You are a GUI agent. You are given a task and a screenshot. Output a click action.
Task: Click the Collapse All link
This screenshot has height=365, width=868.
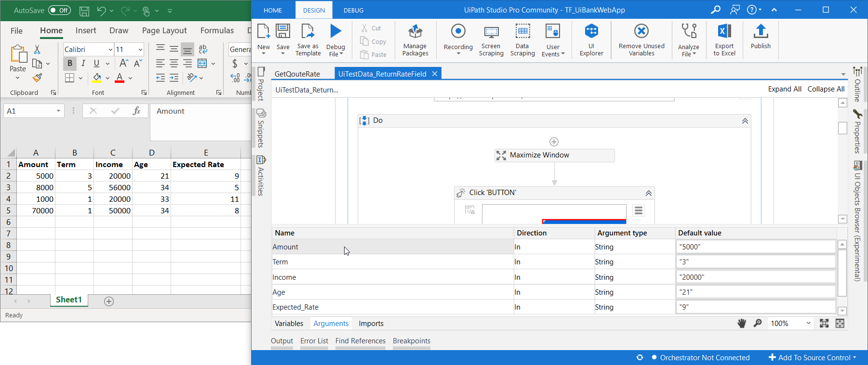click(x=826, y=89)
